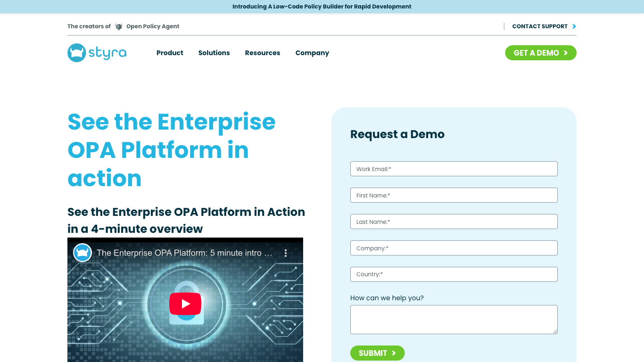Open the Company menu
Viewport: 644px width, 362px height.
pos(312,53)
